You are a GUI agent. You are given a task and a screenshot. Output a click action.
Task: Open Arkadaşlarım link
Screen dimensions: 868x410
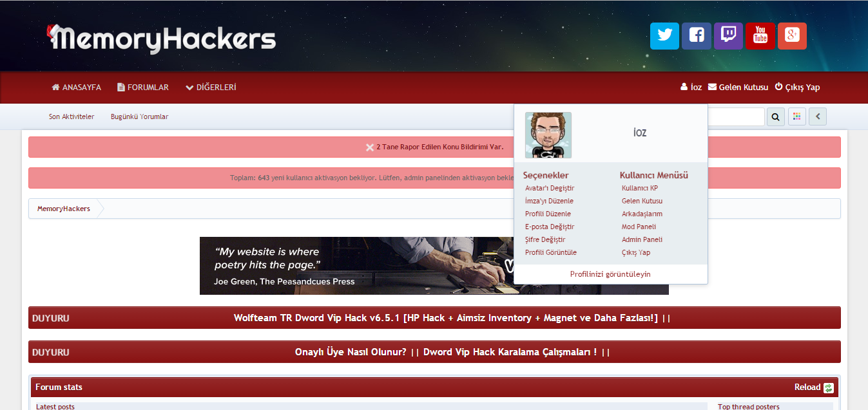(x=642, y=214)
